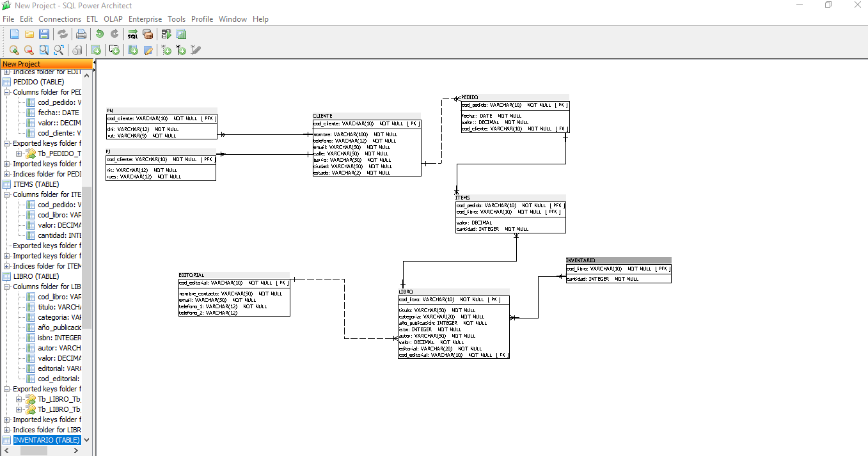The height and width of the screenshot is (456, 868).
Task: Collapse Columns folder for ITEMS
Action: pyautogui.click(x=7, y=194)
